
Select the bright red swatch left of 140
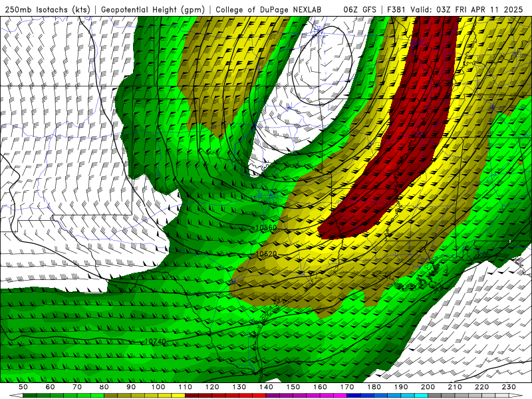click(259, 396)
